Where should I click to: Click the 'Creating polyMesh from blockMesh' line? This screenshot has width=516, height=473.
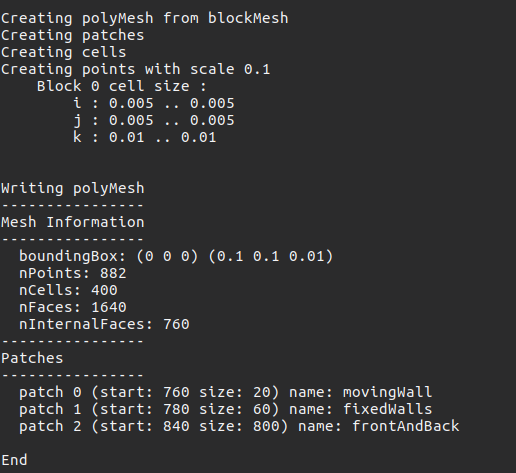145,18
